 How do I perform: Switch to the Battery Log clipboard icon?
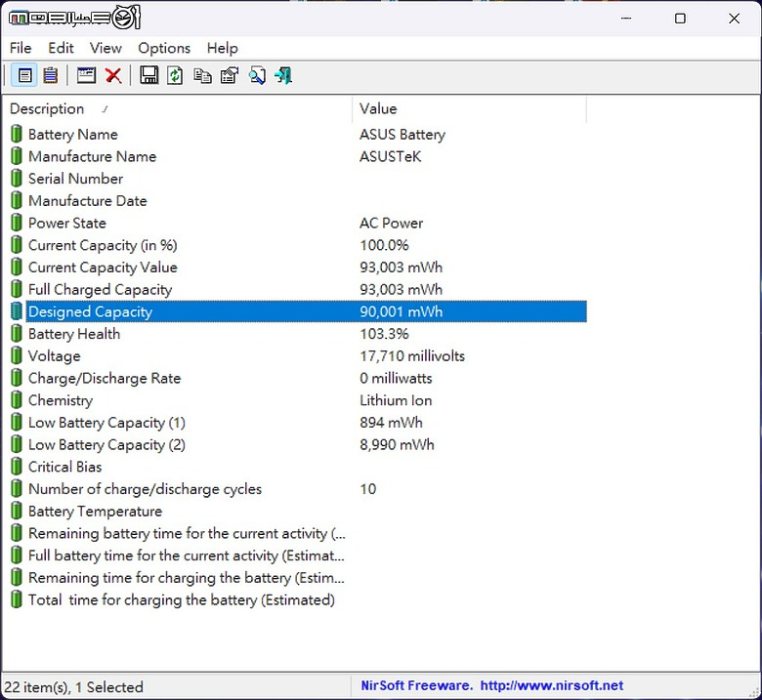coord(50,76)
